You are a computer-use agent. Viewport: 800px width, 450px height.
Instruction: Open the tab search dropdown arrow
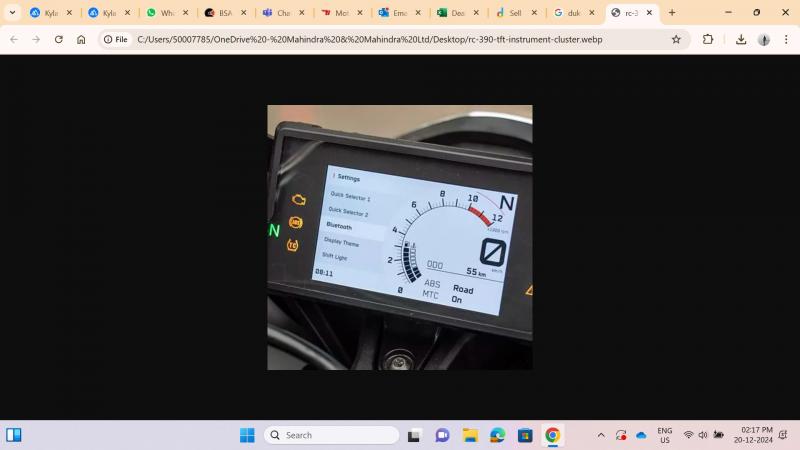(13, 13)
